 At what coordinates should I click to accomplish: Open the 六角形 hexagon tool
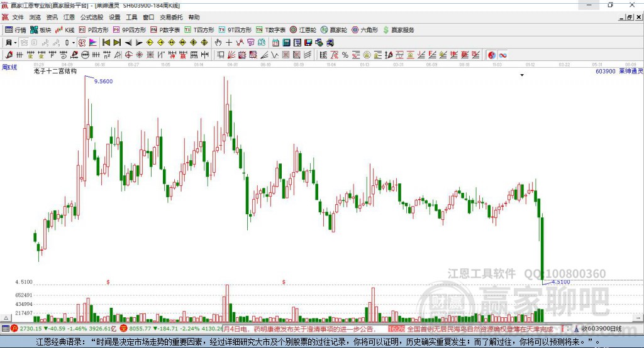coord(365,30)
